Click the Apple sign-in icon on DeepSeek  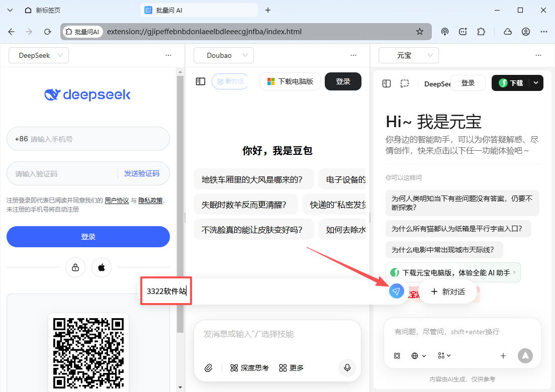coord(102,268)
